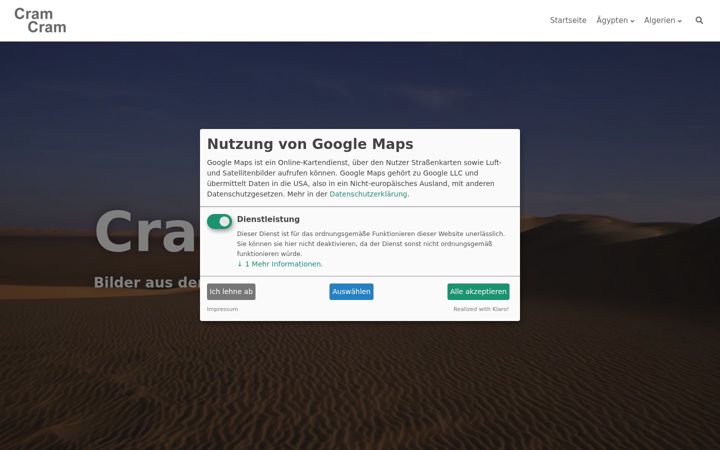Click the 'Dienstleistung' label text
720x450 pixels.
[268, 219]
